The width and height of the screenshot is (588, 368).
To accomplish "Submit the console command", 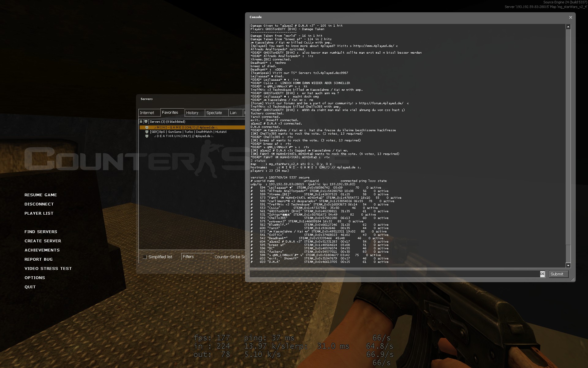I will [559, 274].
